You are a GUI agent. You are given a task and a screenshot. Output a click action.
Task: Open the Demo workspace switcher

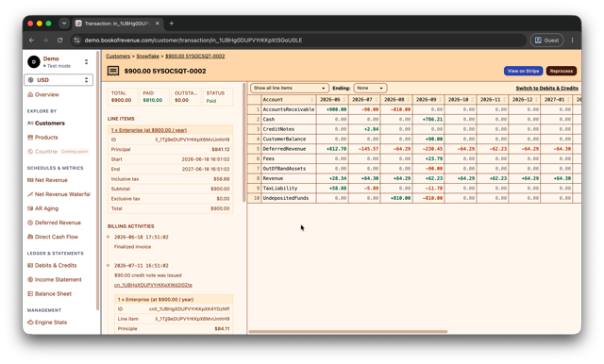[59, 61]
